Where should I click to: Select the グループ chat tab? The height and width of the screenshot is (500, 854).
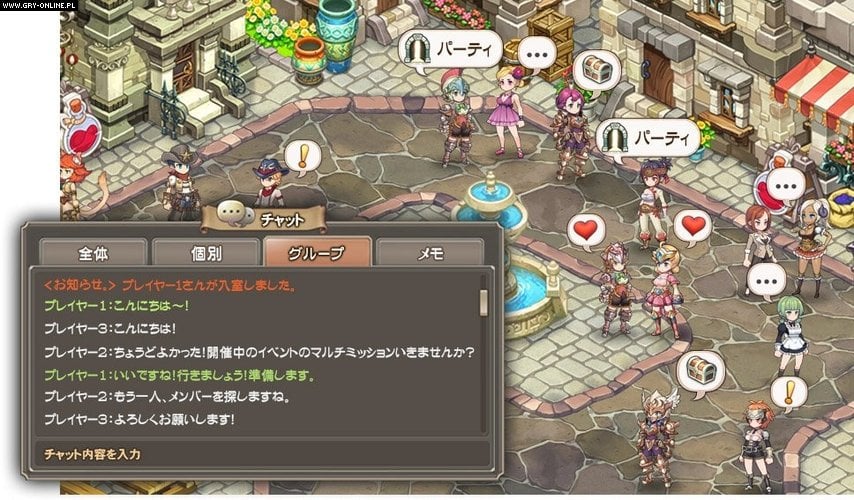(x=318, y=253)
